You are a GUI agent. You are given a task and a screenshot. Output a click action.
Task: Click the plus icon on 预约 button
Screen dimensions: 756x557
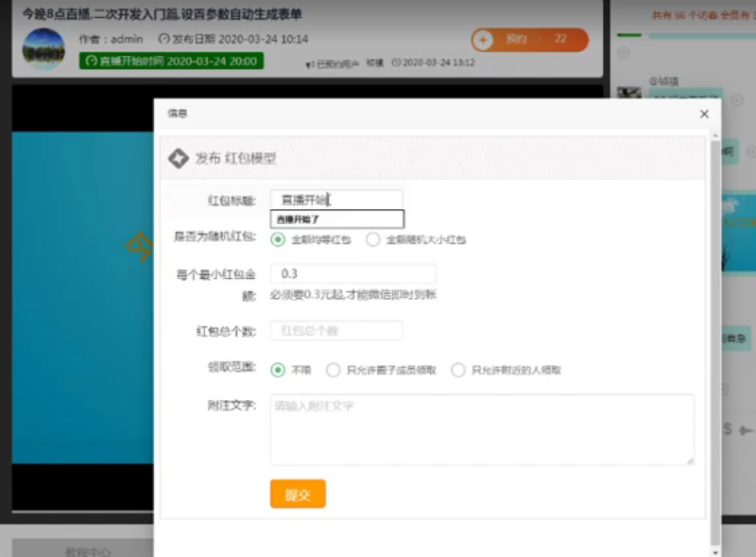[484, 40]
